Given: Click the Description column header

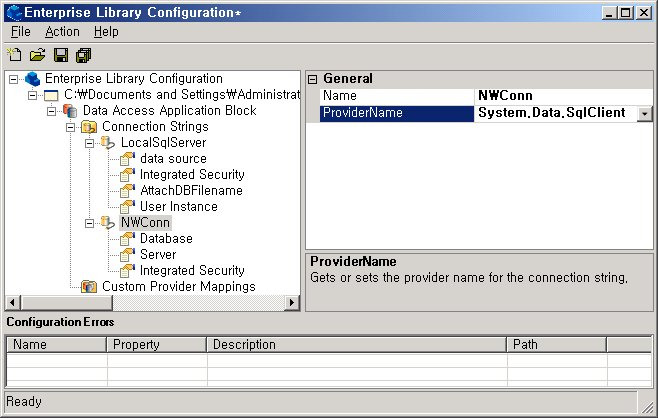Looking at the screenshot, I should pyautogui.click(x=357, y=345).
